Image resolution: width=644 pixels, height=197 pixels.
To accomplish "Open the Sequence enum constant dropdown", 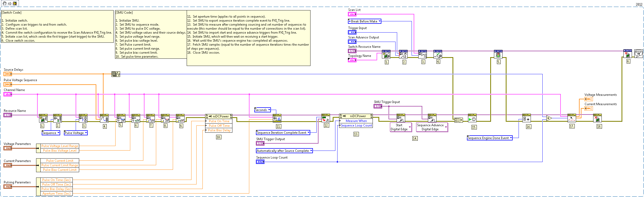I will [x=58, y=133].
